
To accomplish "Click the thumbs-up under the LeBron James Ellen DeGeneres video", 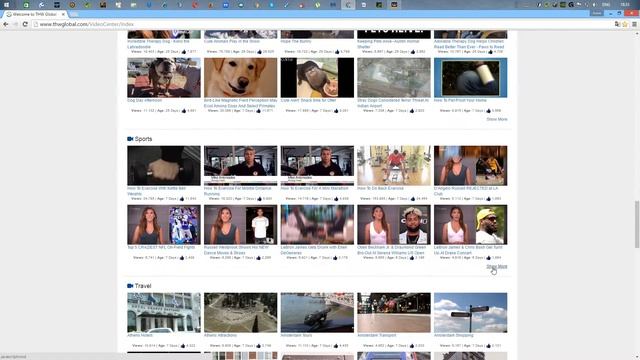I will [335, 258].
